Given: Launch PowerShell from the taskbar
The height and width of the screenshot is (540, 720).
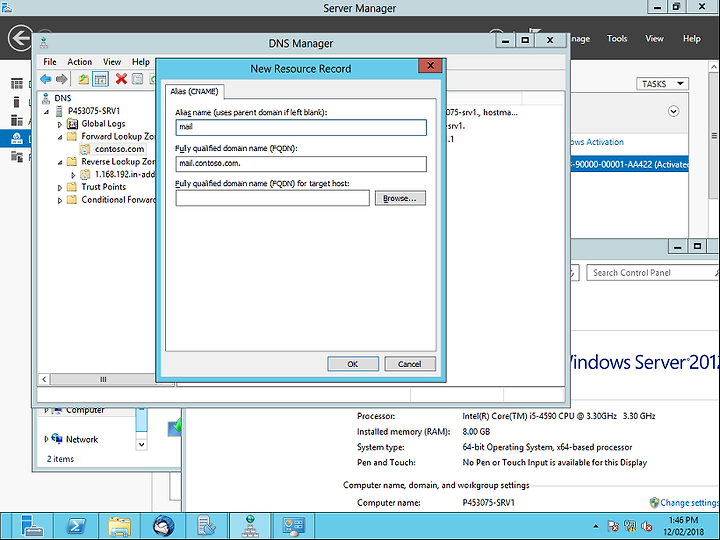Looking at the screenshot, I should 76,526.
